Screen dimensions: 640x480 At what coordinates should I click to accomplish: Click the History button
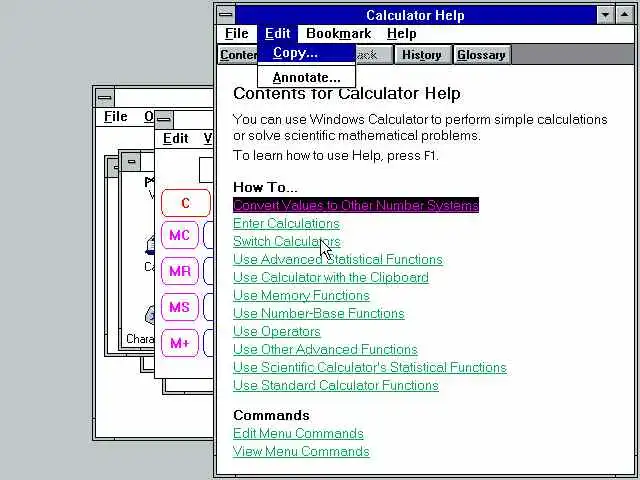point(421,55)
